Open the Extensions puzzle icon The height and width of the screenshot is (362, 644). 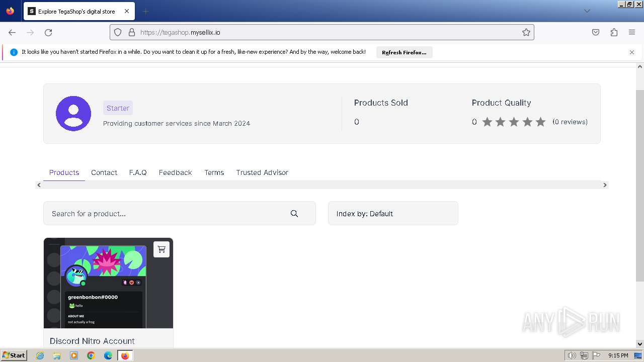point(614,32)
